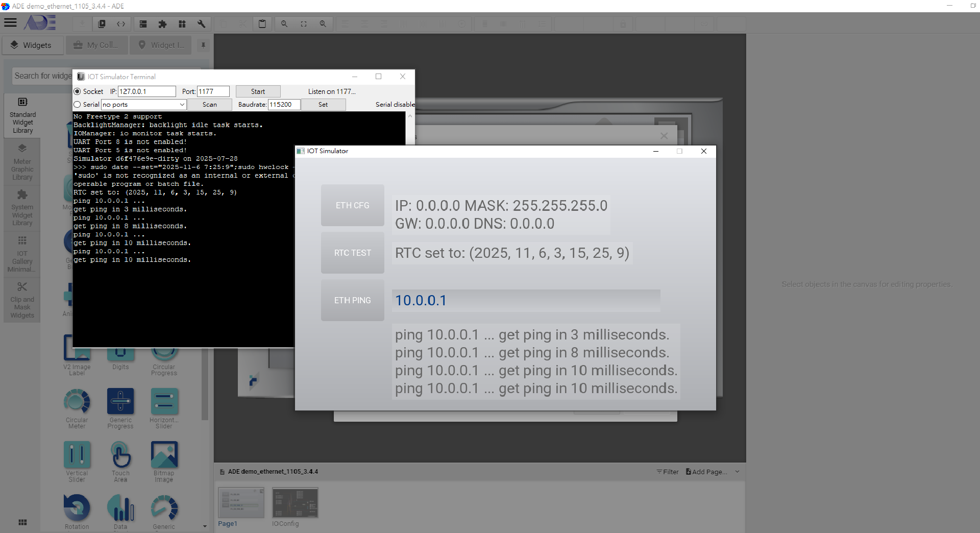Click the Vertical Slider widget icon
This screenshot has width=980, height=533.
point(77,454)
